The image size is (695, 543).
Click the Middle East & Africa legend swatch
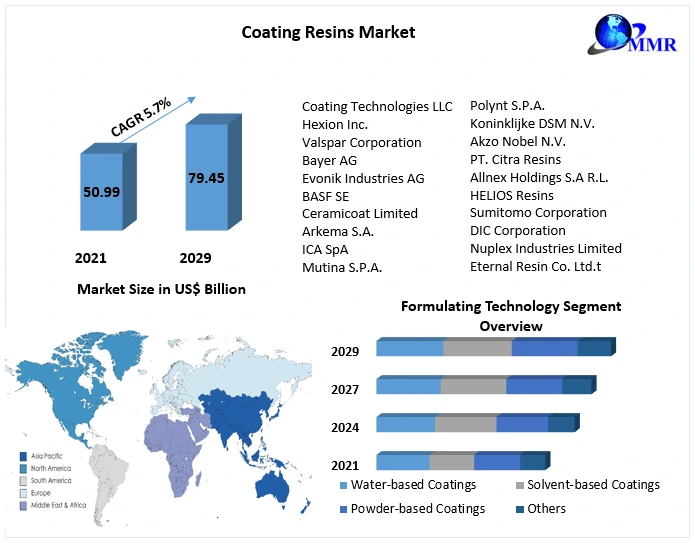coord(23,505)
